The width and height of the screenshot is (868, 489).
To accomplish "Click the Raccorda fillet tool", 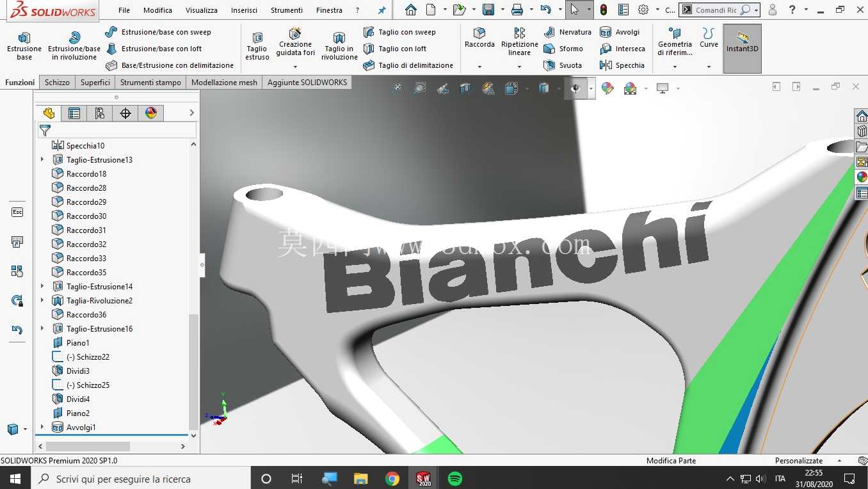I will pos(479,38).
